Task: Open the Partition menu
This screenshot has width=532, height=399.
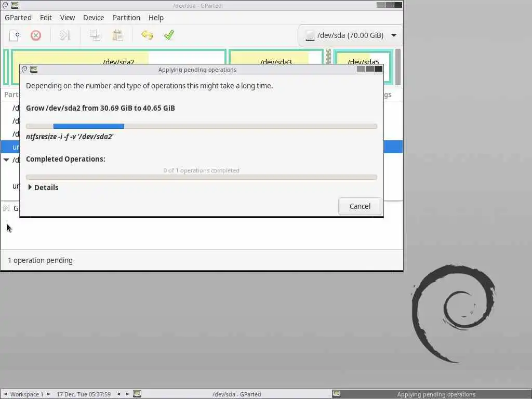Action: (x=126, y=18)
